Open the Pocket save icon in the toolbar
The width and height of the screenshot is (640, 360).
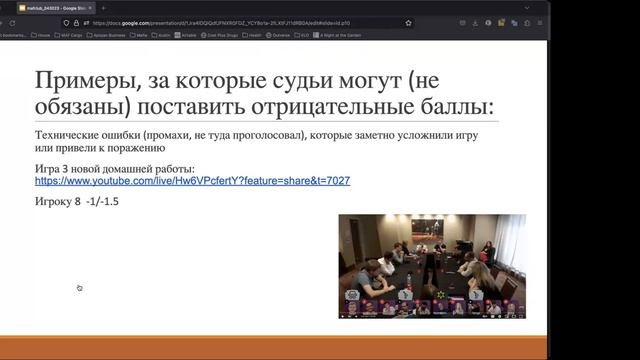point(462,23)
